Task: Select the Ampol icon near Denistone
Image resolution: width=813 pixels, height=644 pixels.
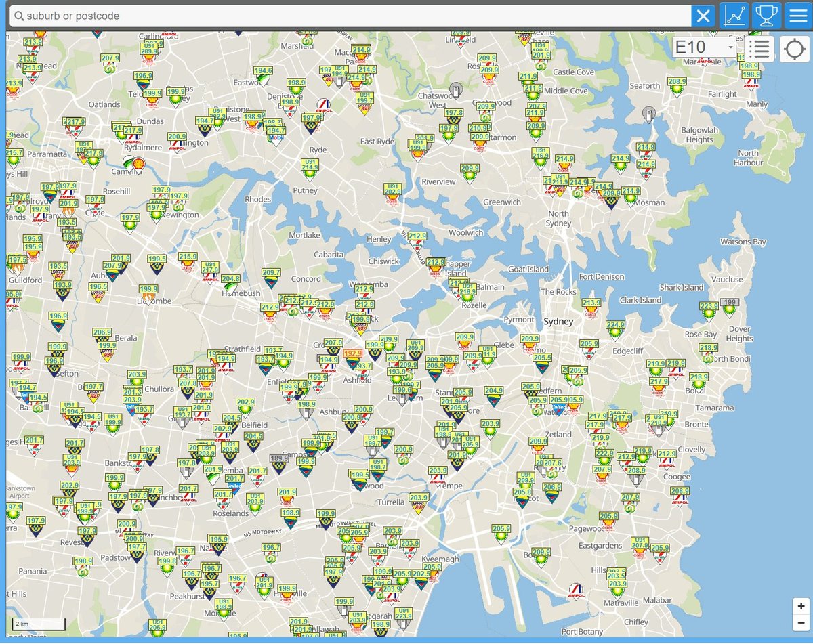Action: pos(324,106)
